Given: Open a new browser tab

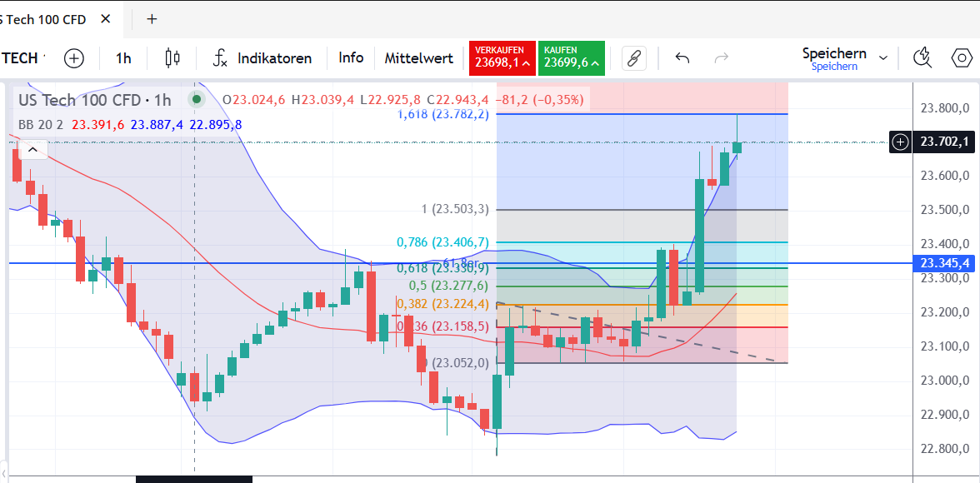Looking at the screenshot, I should (x=152, y=19).
